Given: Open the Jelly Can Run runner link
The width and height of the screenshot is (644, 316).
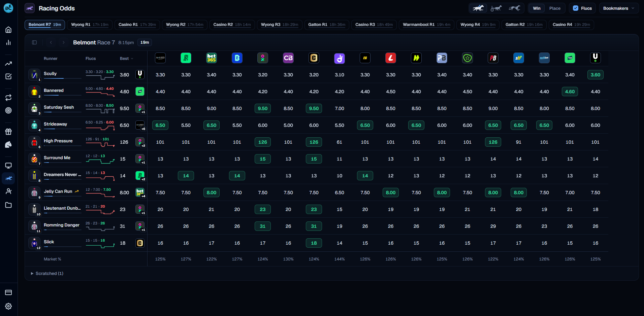Looking at the screenshot, I should (58, 191).
